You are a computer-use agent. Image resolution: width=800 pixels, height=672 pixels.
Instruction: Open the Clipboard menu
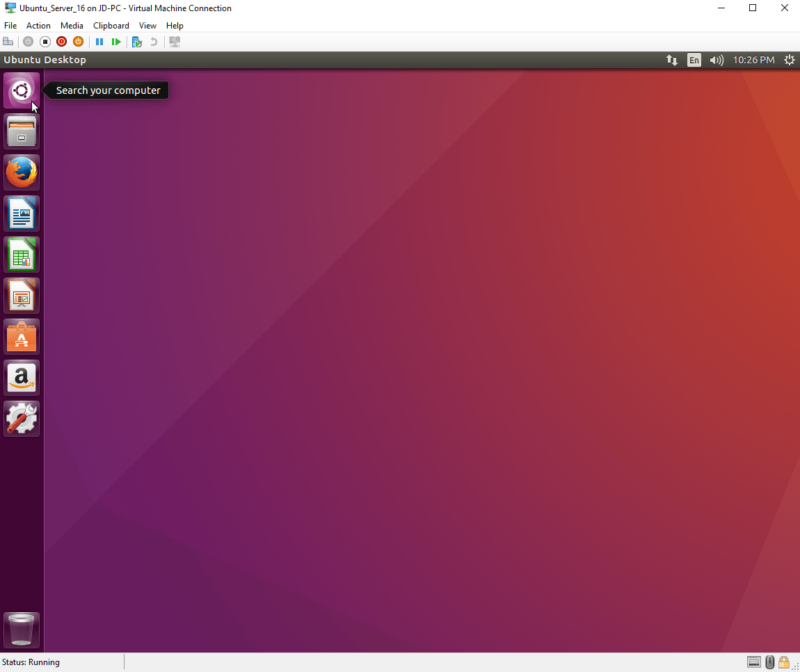[x=111, y=26]
